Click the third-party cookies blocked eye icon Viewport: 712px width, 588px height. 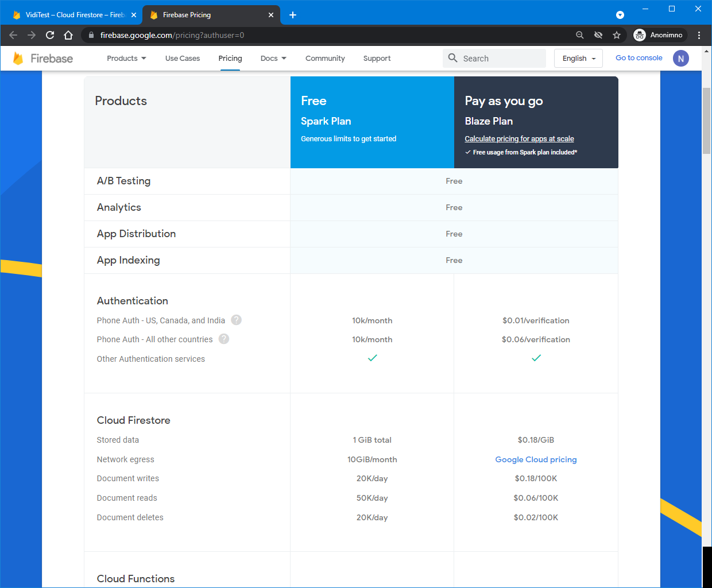[x=598, y=35]
